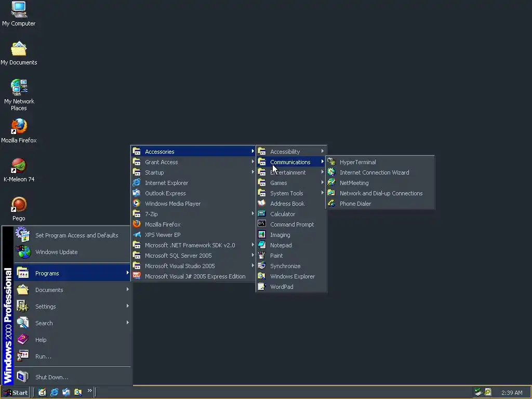The height and width of the screenshot is (399, 532).
Task: Open Set Program Access and Defaults
Action: pos(72,235)
